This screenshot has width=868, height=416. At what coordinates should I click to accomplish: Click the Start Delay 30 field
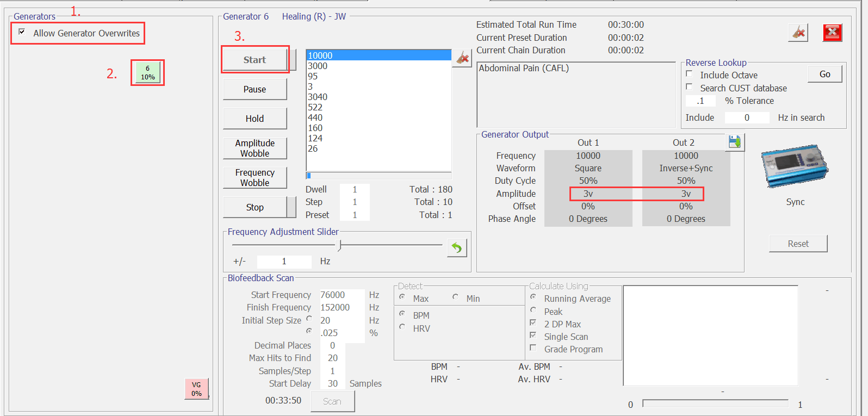[332, 383]
